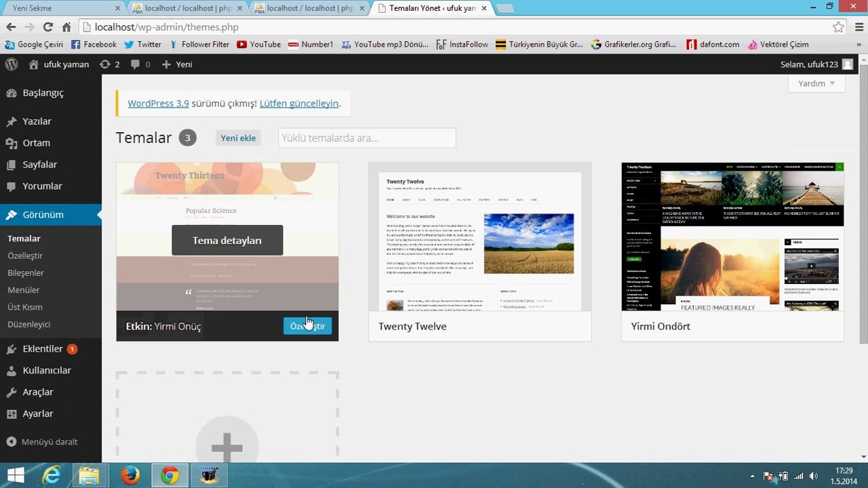This screenshot has height=488, width=868.
Task: Click the browser back arrow
Action: pos(11,27)
